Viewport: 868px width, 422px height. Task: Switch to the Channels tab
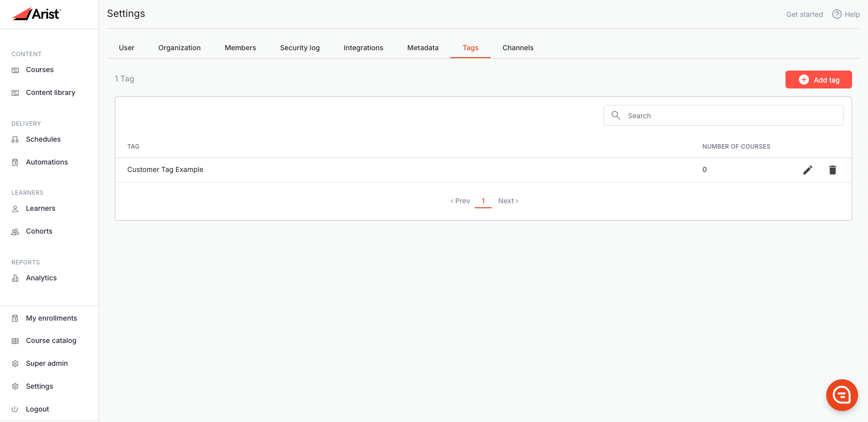(x=518, y=48)
